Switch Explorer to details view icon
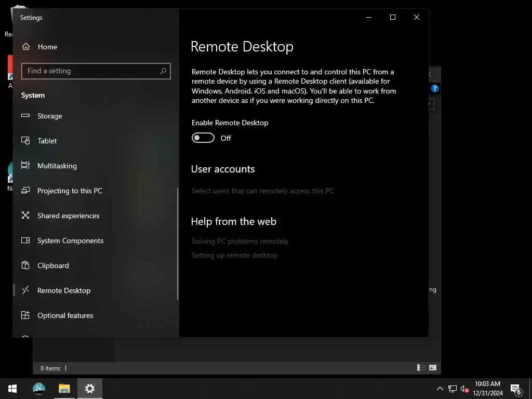532x399 pixels. (421, 367)
